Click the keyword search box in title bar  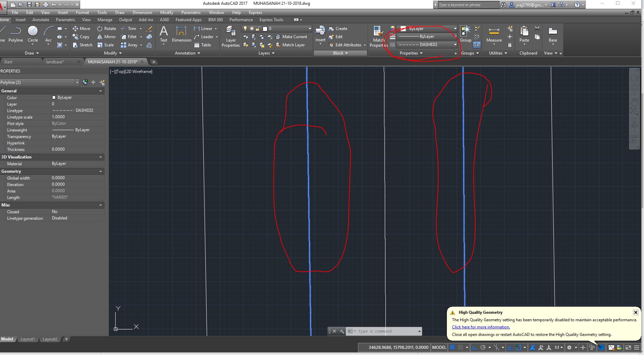(468, 5)
